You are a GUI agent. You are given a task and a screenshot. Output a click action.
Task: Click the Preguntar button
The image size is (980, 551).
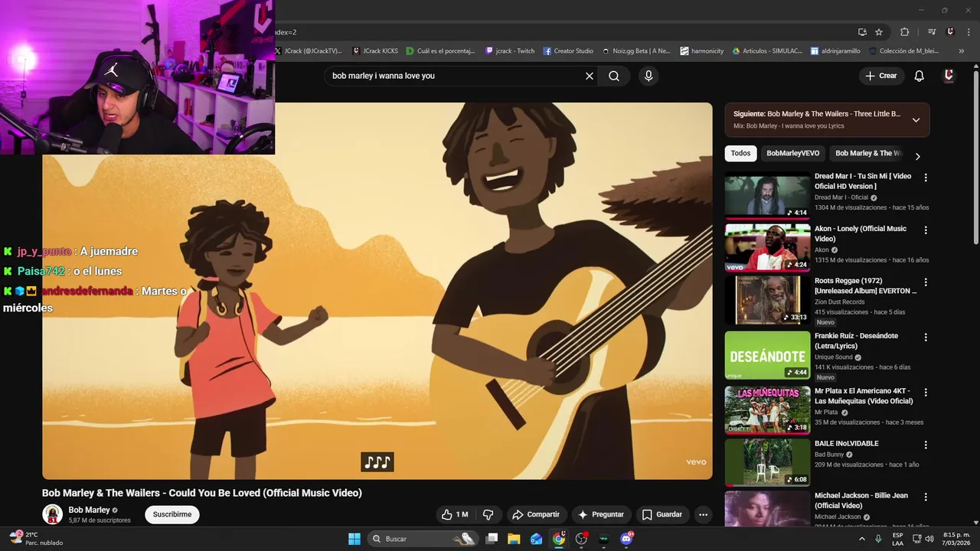coord(601,514)
